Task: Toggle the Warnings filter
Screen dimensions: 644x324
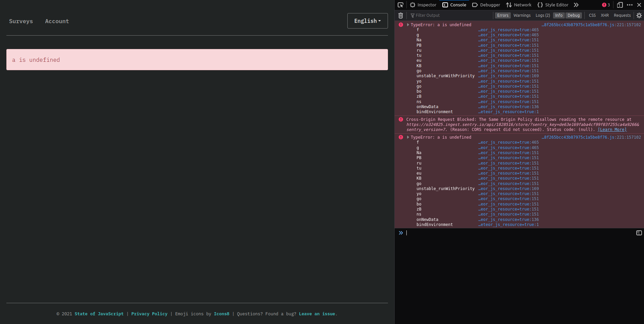Action: (522, 15)
